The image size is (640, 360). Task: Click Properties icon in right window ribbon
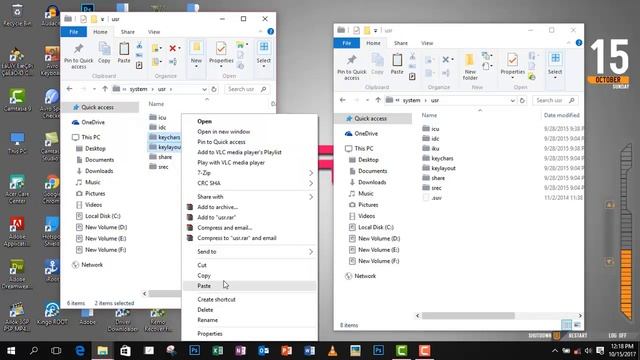pos(512,65)
